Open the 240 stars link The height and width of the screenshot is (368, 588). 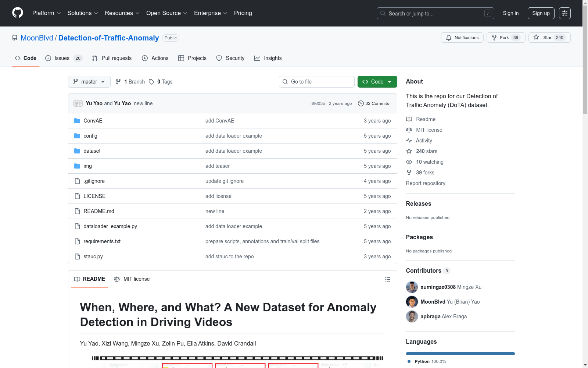427,151
